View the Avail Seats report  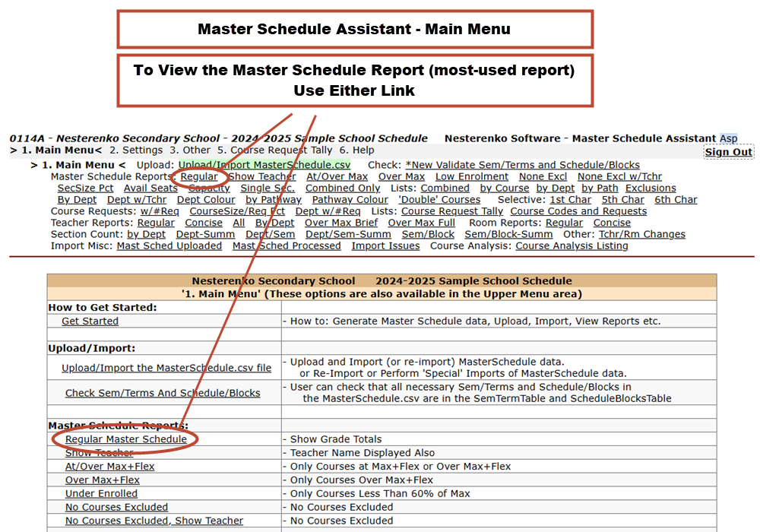150,188
